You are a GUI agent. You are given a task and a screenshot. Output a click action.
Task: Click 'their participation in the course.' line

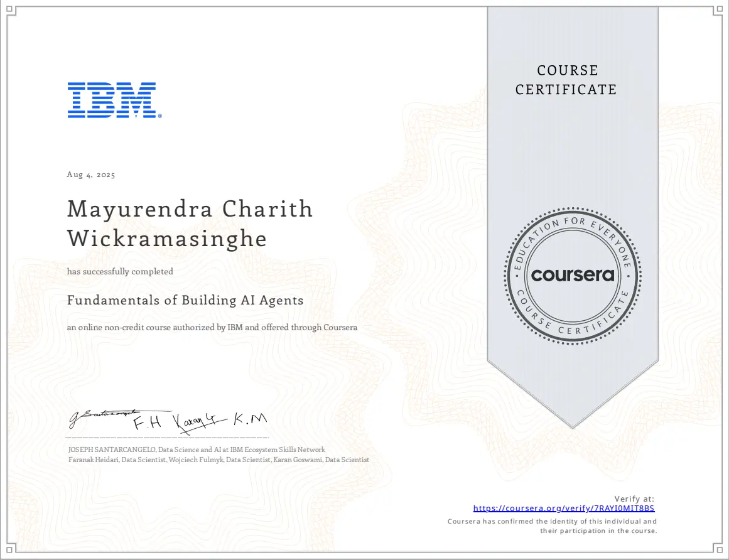[598, 530]
